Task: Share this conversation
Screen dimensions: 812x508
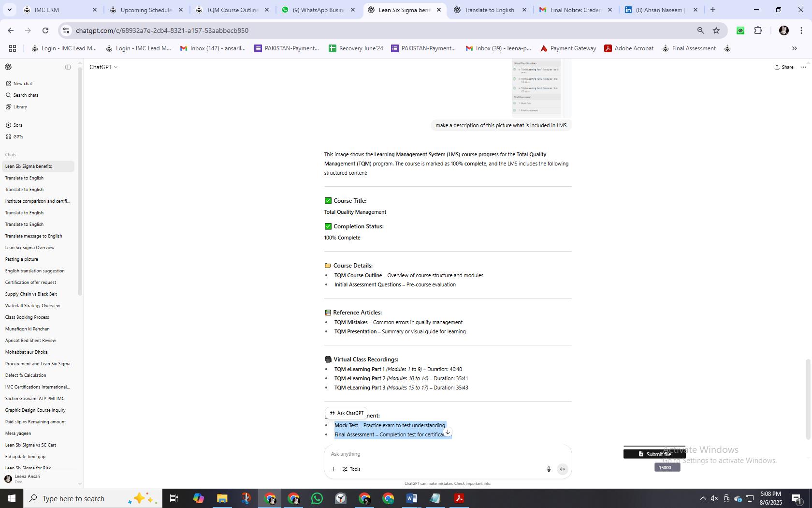Action: pyautogui.click(x=783, y=67)
